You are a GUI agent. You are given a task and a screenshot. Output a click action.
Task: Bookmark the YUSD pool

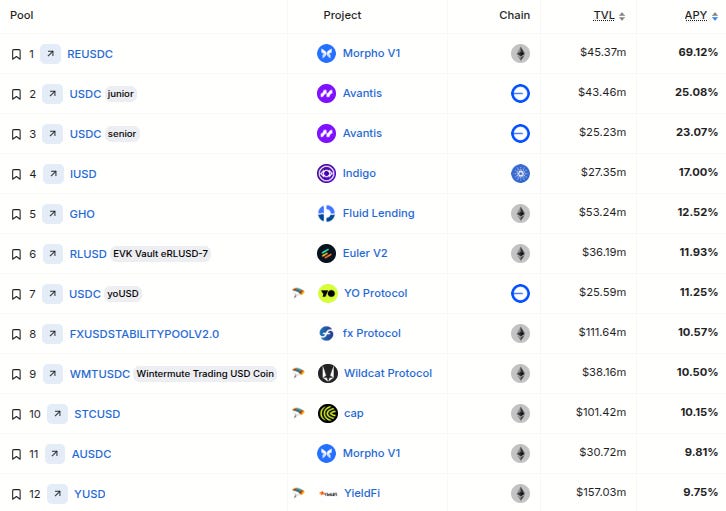16,494
